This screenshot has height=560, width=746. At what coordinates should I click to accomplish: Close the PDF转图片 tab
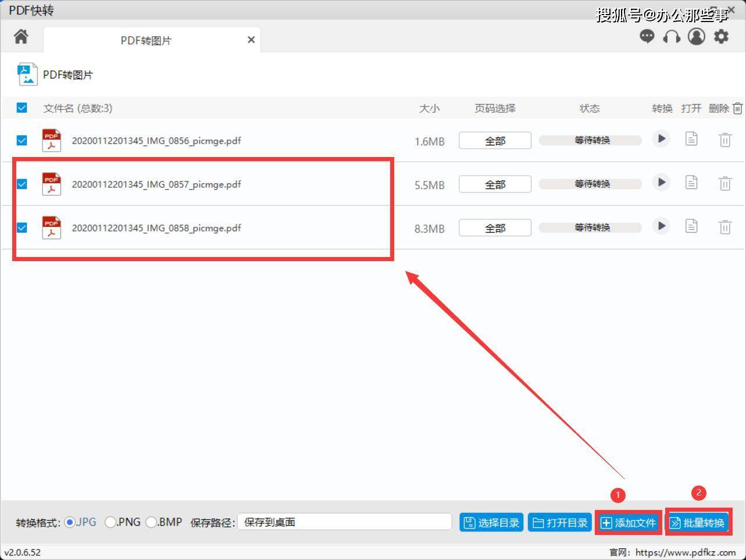pyautogui.click(x=251, y=40)
